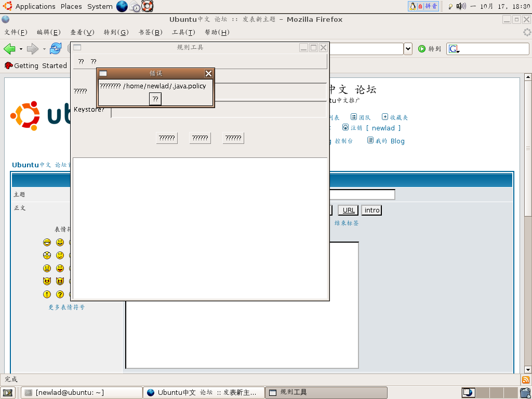532x399 pixels.
Task: Open the Forward button history dropdown
Action: 44,49
